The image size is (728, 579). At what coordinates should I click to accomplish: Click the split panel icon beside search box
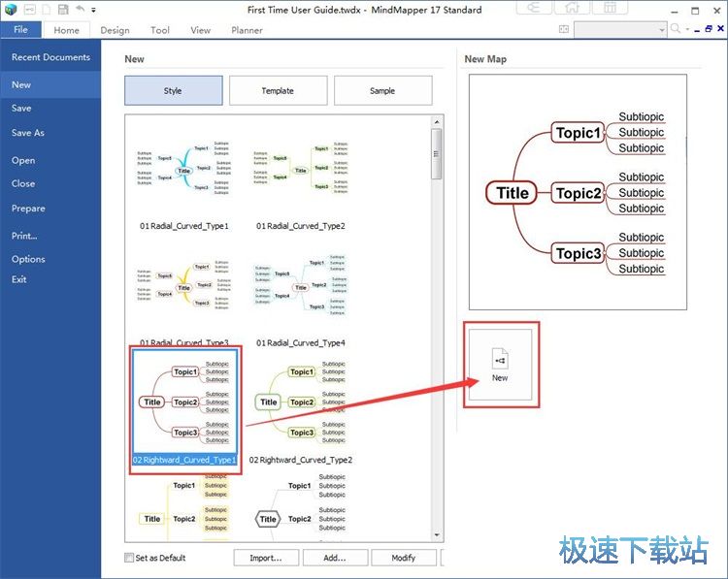[564, 29]
